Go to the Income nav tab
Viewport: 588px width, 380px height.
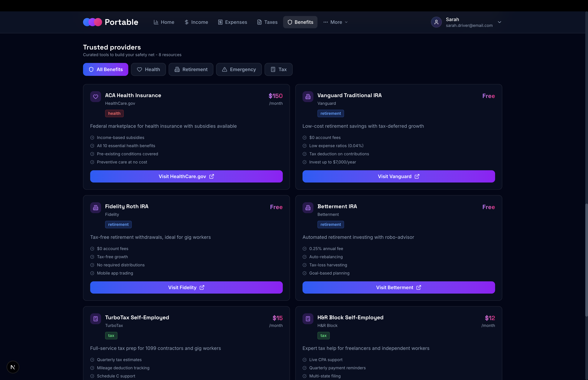click(196, 22)
